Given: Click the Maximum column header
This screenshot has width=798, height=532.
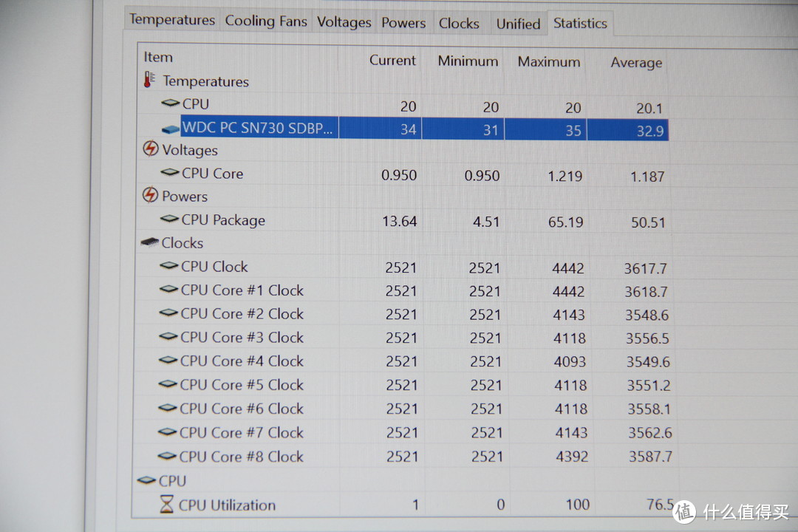Looking at the screenshot, I should (x=548, y=61).
